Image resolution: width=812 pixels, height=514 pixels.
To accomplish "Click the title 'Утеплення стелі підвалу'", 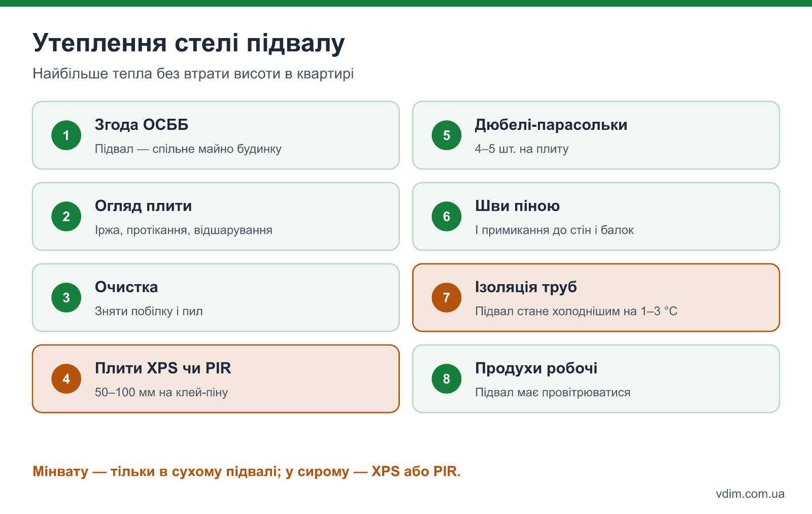I will [x=189, y=43].
